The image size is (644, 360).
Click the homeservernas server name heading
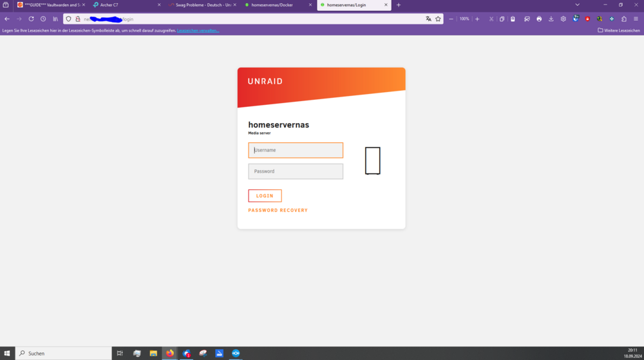278,125
